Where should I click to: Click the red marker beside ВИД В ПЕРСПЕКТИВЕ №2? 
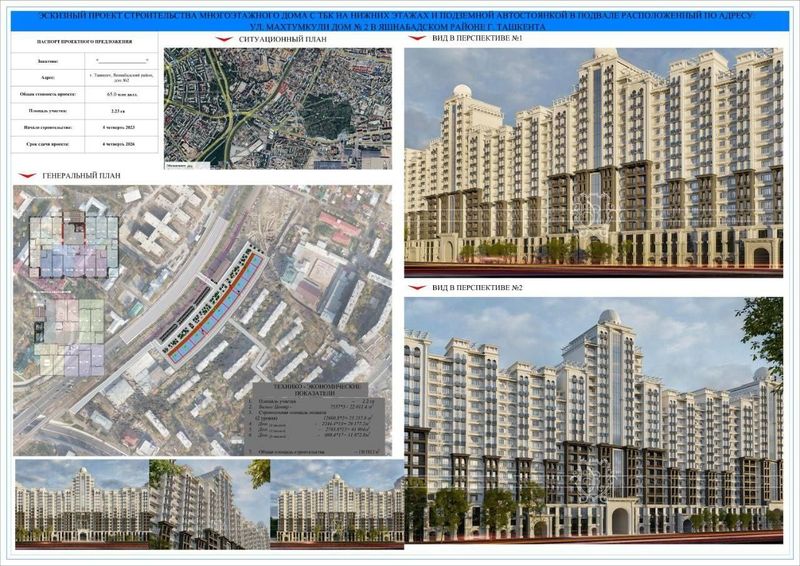pos(417,288)
